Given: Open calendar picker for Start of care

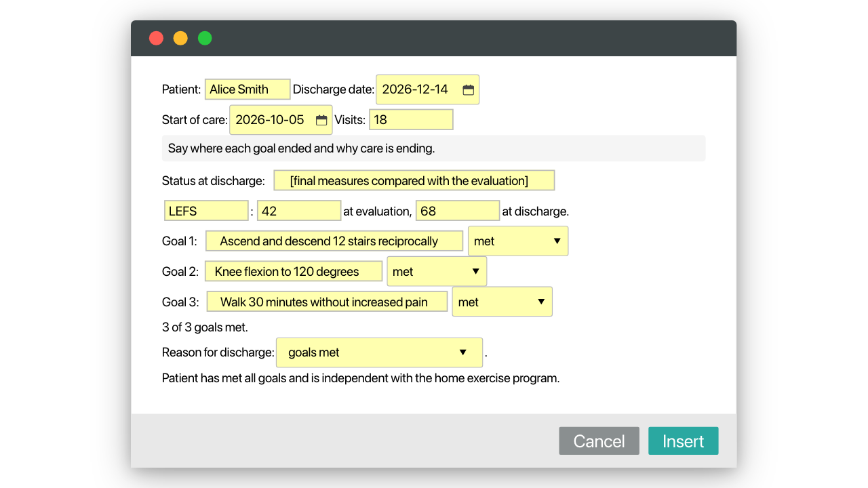Looking at the screenshot, I should point(321,120).
